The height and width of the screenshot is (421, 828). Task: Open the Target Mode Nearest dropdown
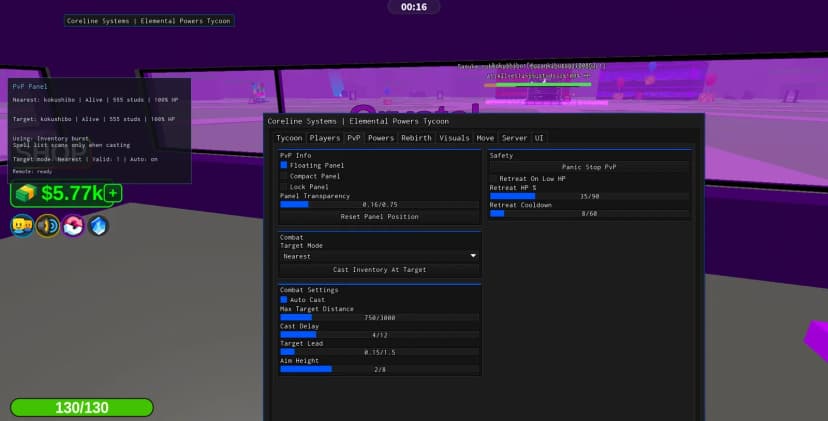[x=379, y=256]
